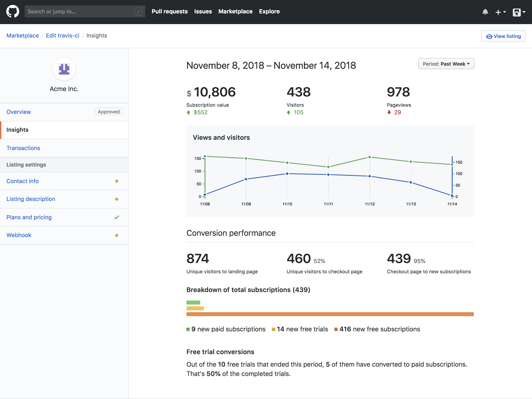Expand the Period Past Week dropdown
The image size is (532, 399).
point(446,64)
